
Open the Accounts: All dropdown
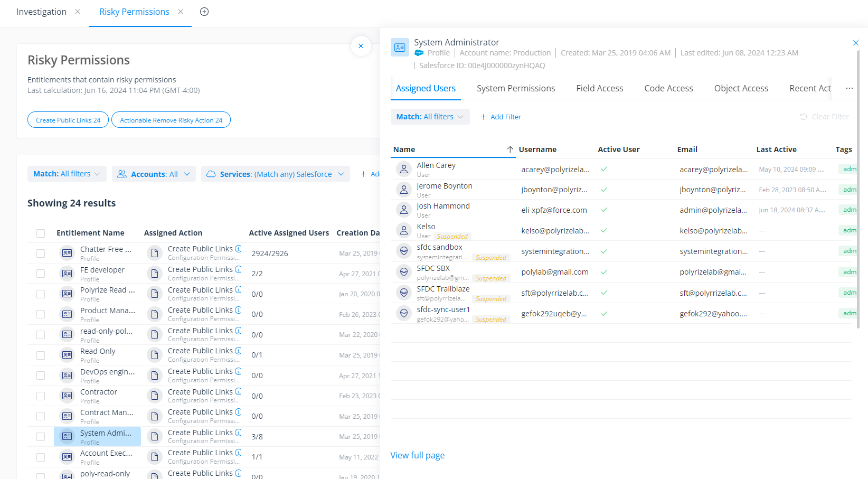154,174
